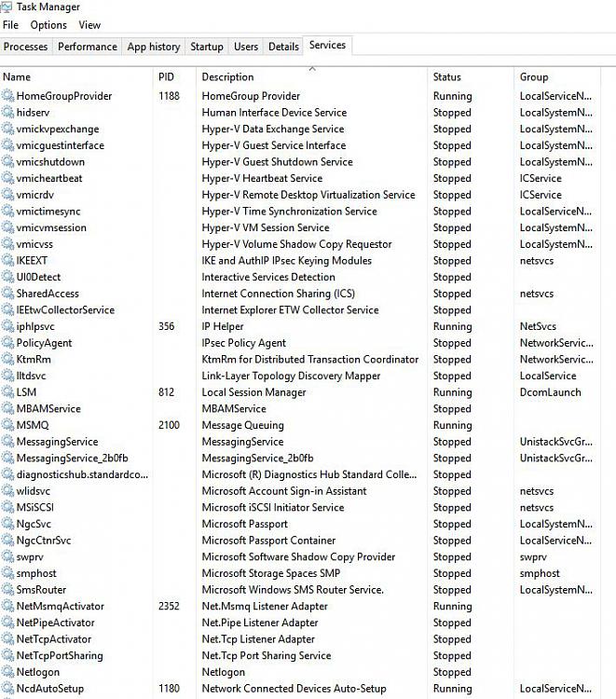Sort services by the Status column header

click(x=471, y=76)
